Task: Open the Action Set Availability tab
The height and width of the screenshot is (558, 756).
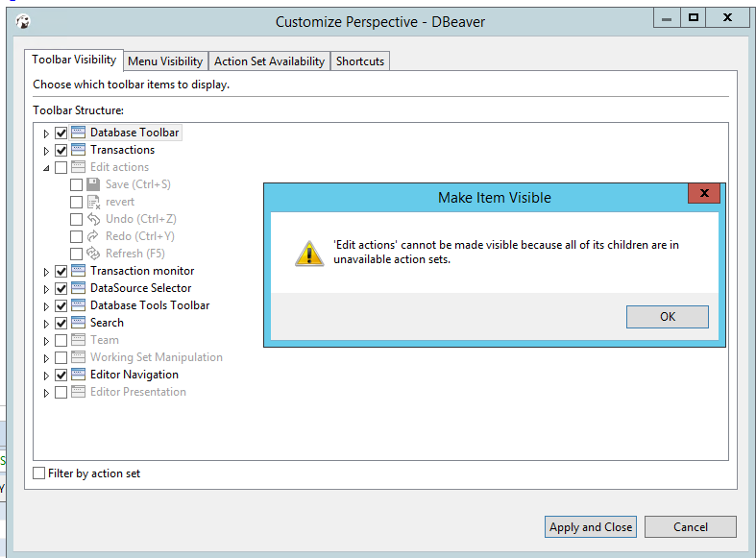Action: click(269, 61)
